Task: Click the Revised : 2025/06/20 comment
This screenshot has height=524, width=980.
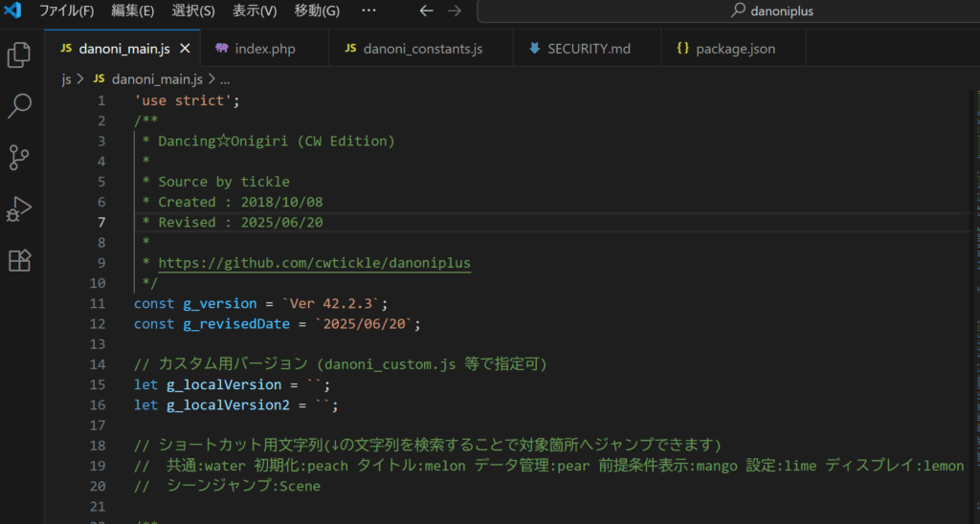Action: pos(240,223)
